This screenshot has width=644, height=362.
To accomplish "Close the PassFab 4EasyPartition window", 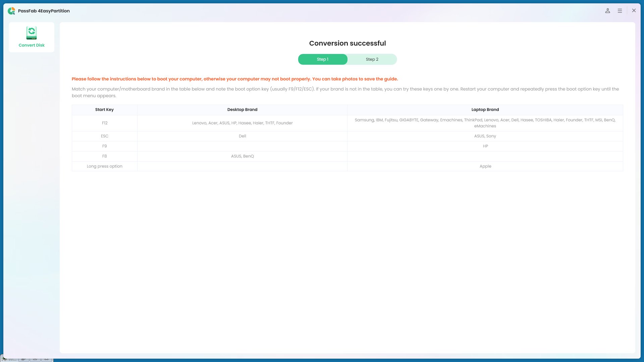I will (634, 11).
